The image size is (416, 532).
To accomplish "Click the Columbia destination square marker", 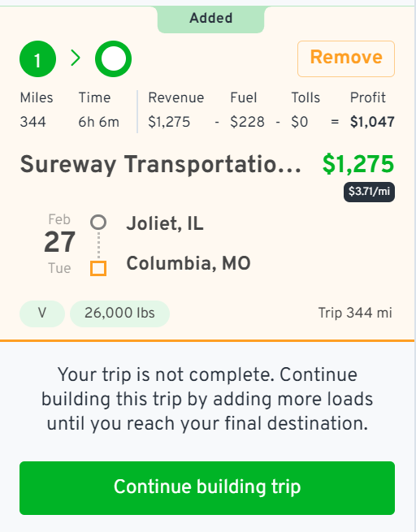I will tap(98, 268).
